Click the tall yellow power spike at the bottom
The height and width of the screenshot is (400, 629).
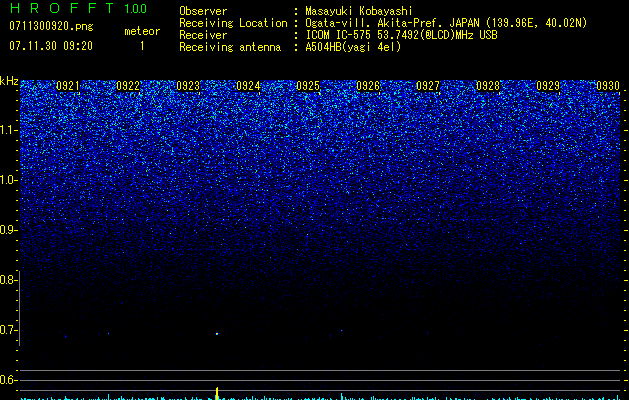(217, 393)
